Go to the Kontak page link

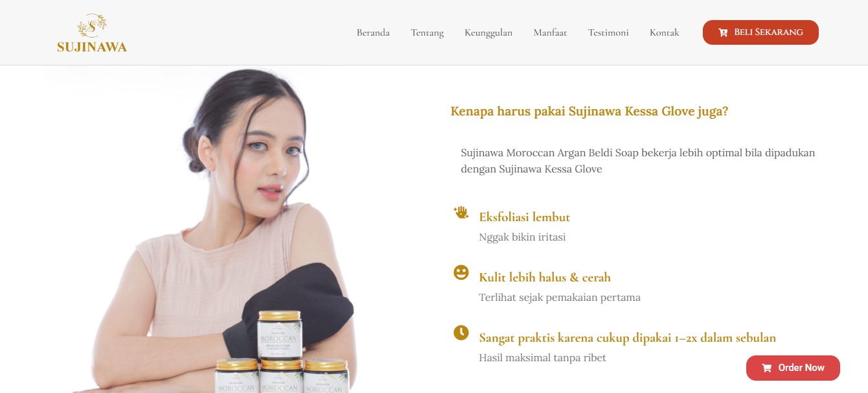click(x=665, y=32)
